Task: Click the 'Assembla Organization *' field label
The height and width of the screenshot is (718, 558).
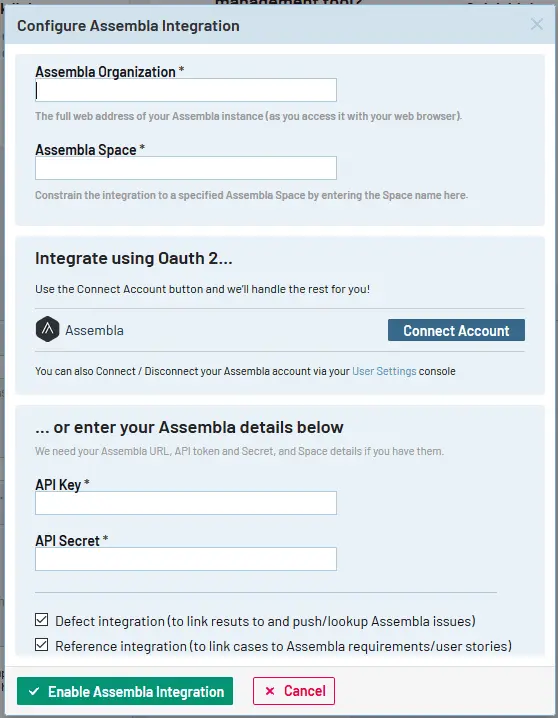Action: click(x=110, y=72)
